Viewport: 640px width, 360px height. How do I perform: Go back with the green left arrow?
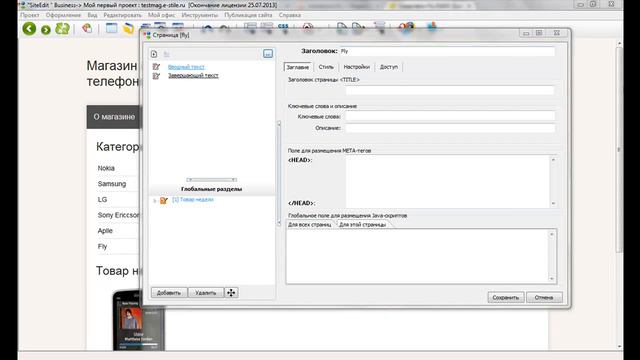pyautogui.click(x=29, y=29)
